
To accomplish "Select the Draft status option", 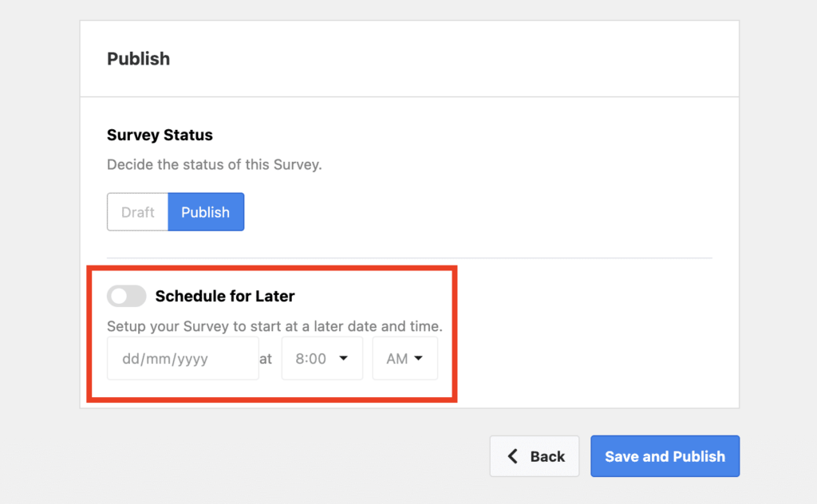I will click(137, 212).
